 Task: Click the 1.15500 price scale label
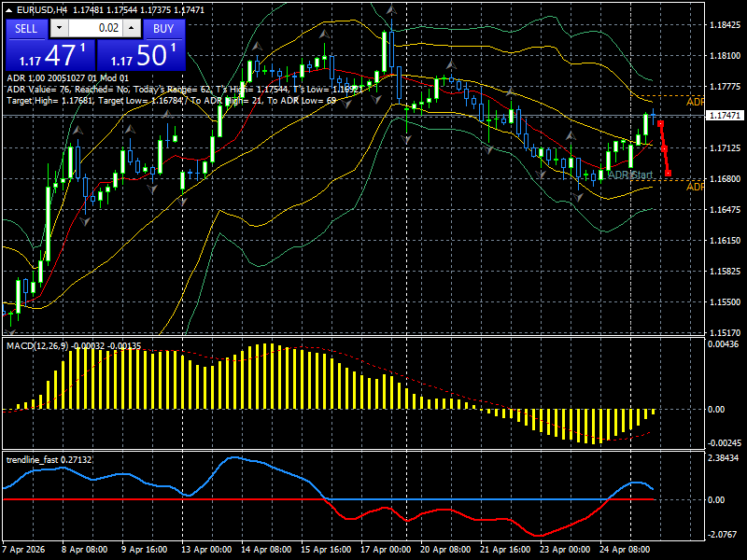[x=725, y=301]
